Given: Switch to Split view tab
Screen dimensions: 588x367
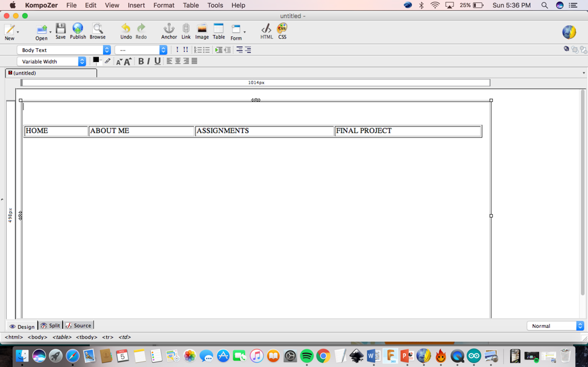Looking at the screenshot, I should (x=50, y=325).
